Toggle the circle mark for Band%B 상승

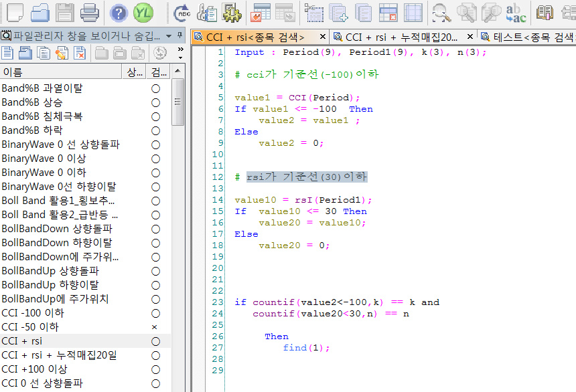[x=155, y=102]
